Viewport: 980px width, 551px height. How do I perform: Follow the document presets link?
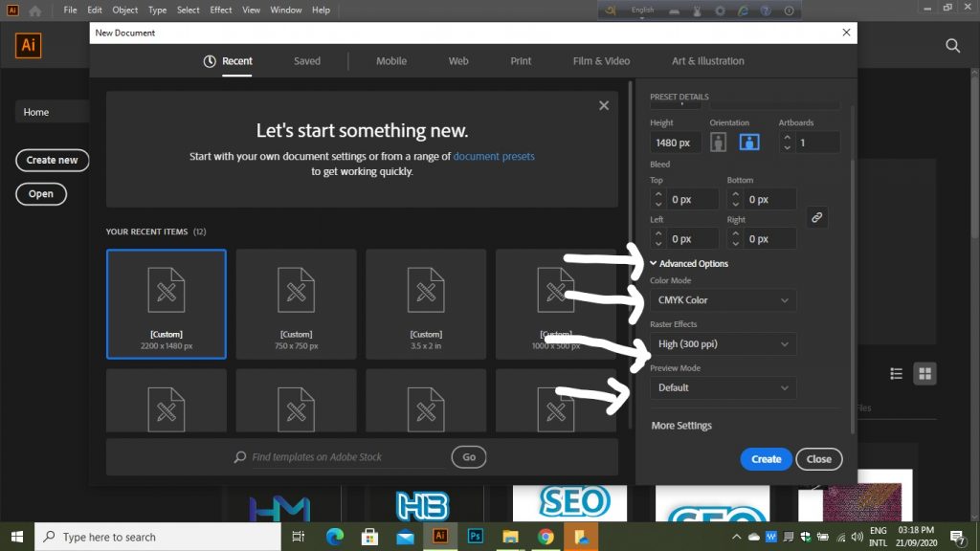coord(494,156)
